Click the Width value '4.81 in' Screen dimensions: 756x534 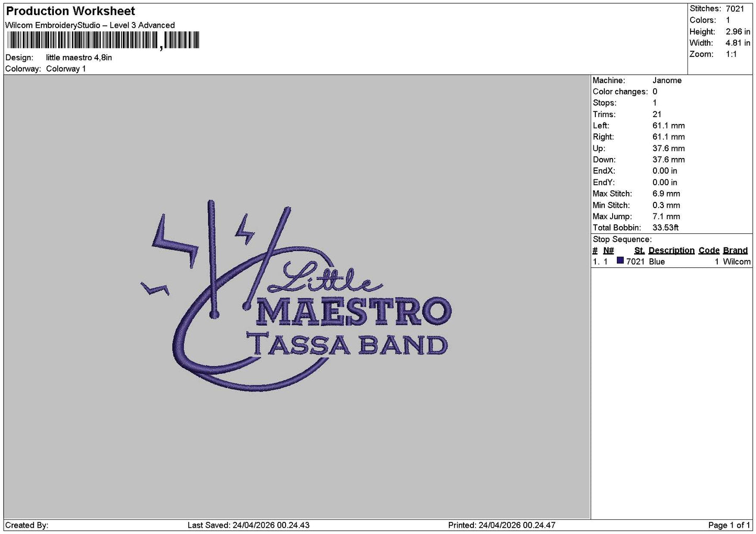pos(738,43)
